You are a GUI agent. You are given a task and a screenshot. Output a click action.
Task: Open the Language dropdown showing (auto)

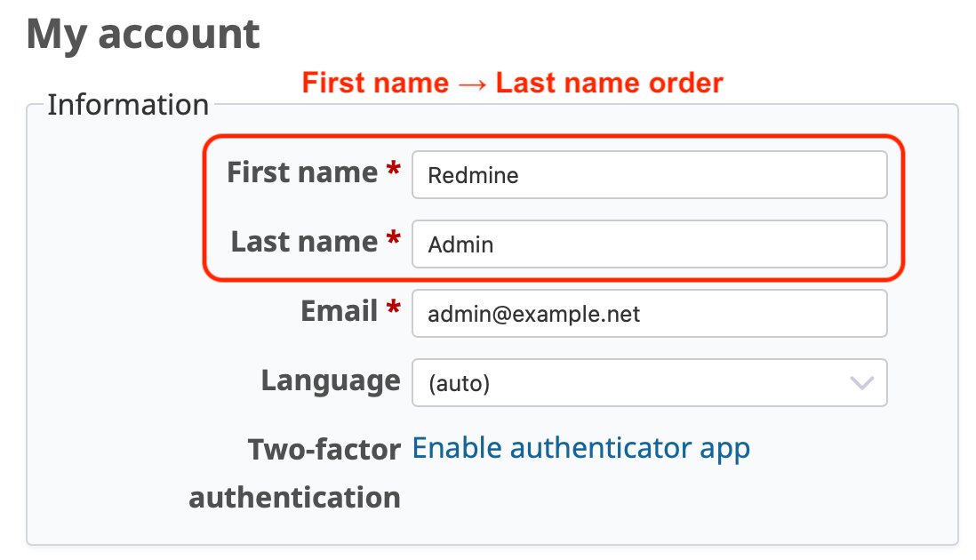click(x=649, y=382)
